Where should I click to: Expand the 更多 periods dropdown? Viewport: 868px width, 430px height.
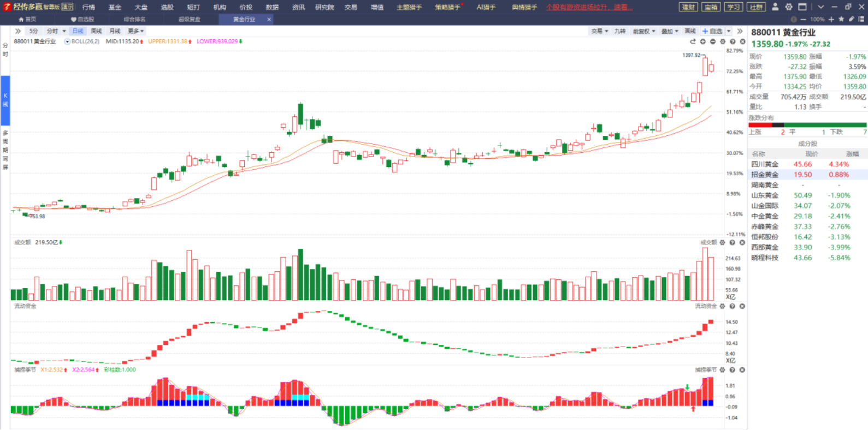pos(135,31)
